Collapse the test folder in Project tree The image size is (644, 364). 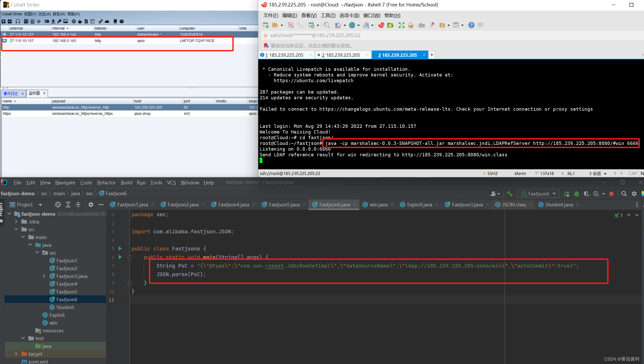[23, 338]
